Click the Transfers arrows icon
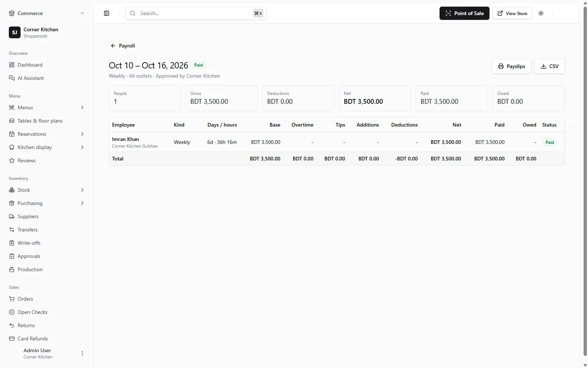 click(x=12, y=230)
